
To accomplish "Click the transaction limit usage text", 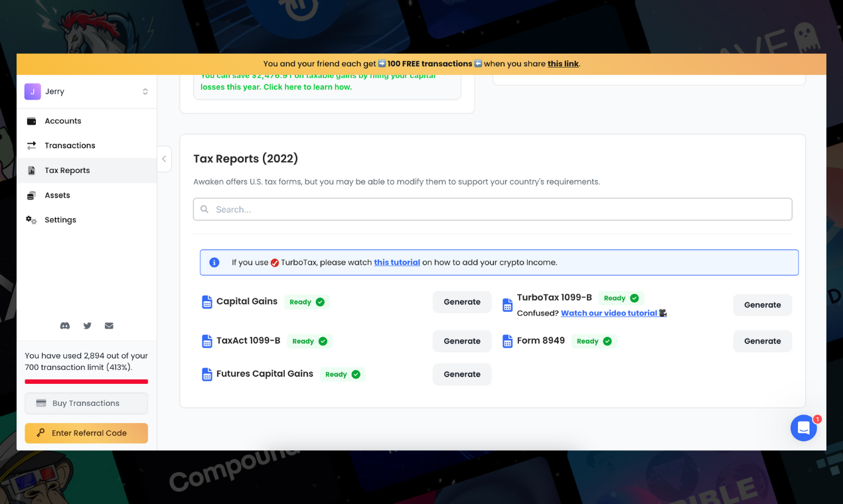I will 86,361.
